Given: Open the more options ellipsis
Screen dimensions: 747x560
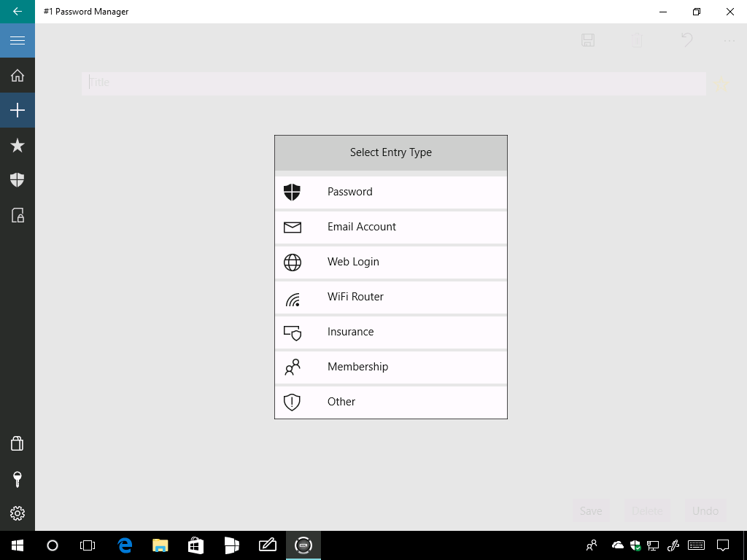Looking at the screenshot, I should point(729,41).
